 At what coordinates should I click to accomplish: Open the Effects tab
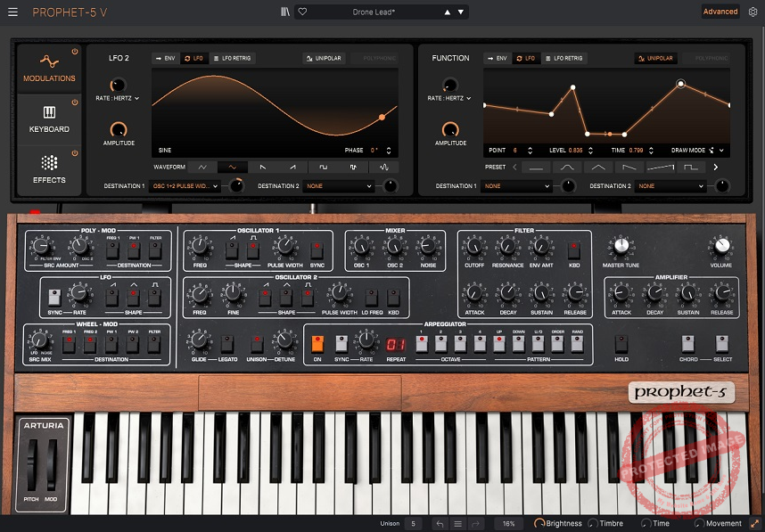pos(49,170)
